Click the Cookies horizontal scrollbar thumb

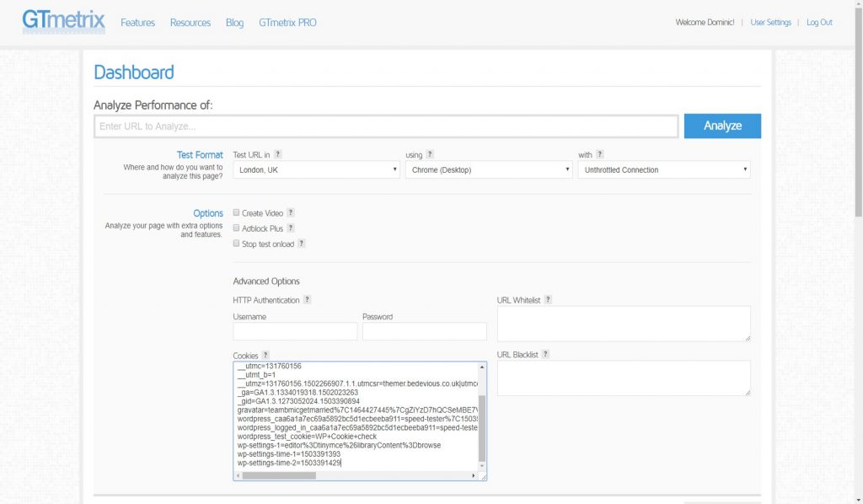click(279, 475)
